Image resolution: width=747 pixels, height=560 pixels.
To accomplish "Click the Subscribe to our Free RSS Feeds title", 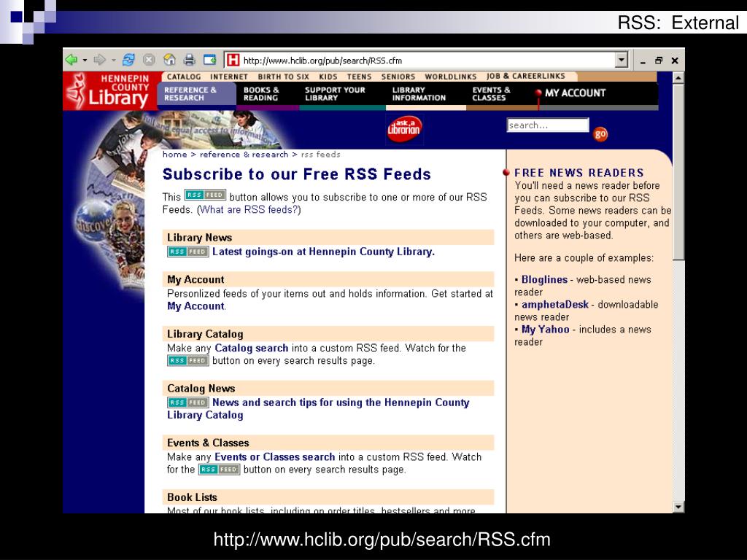I will click(297, 174).
